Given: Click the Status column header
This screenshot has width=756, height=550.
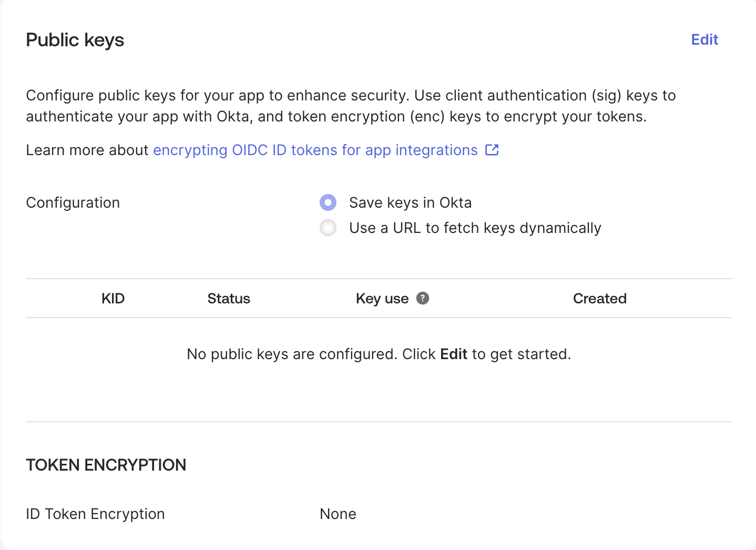Looking at the screenshot, I should click(229, 299).
